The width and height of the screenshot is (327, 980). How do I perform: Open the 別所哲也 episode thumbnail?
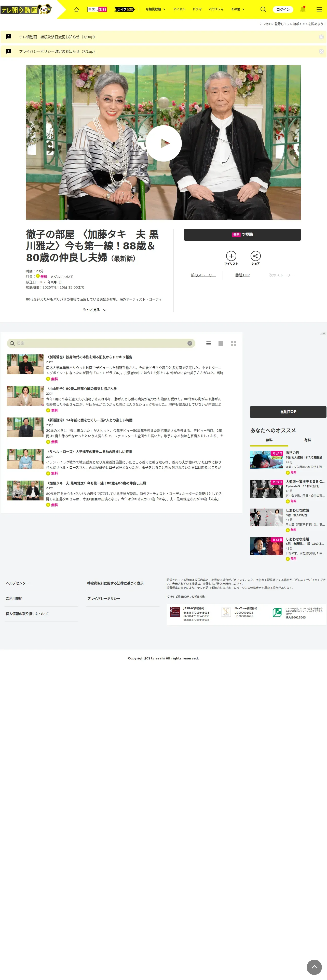tap(25, 364)
